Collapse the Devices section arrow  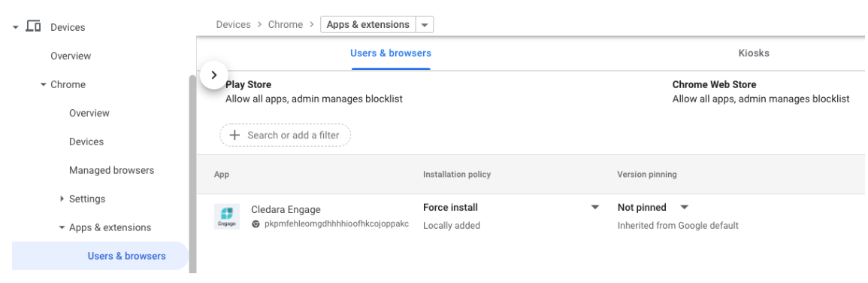(x=16, y=27)
